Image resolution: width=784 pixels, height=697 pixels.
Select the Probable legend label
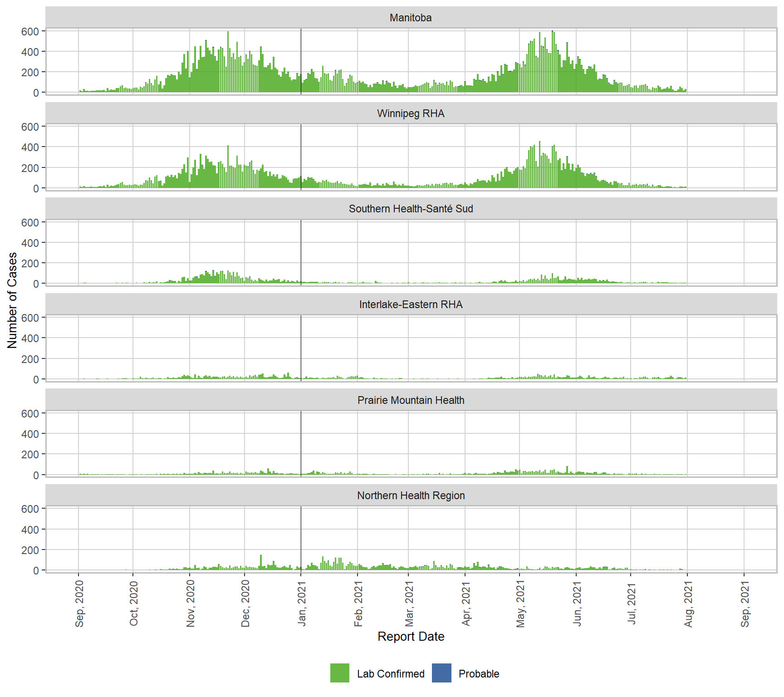click(479, 674)
